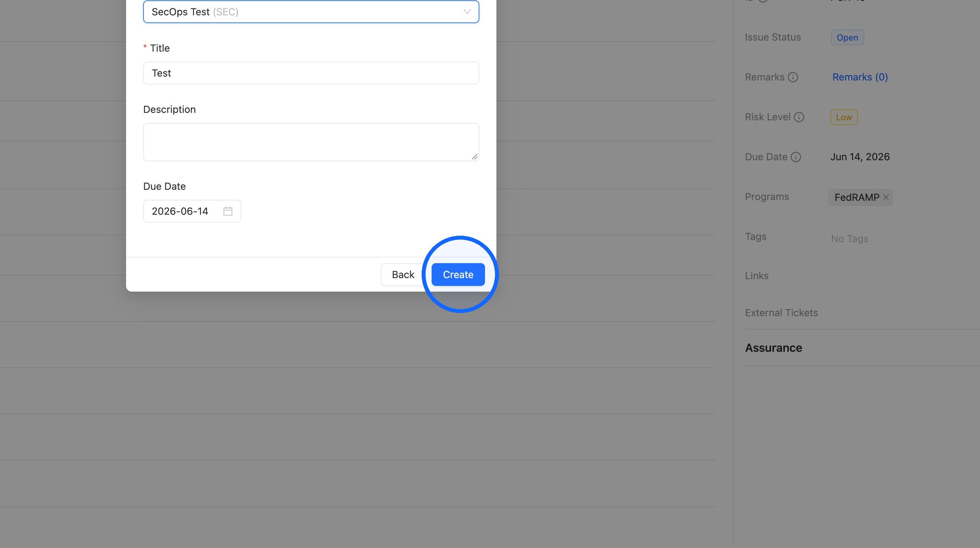Click the Programs label
The width and height of the screenshot is (980, 548).
click(x=767, y=197)
